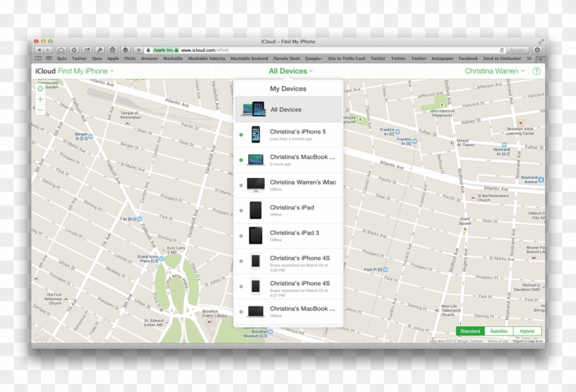
Task: Click the iCloud logo text in header
Action: click(45, 71)
